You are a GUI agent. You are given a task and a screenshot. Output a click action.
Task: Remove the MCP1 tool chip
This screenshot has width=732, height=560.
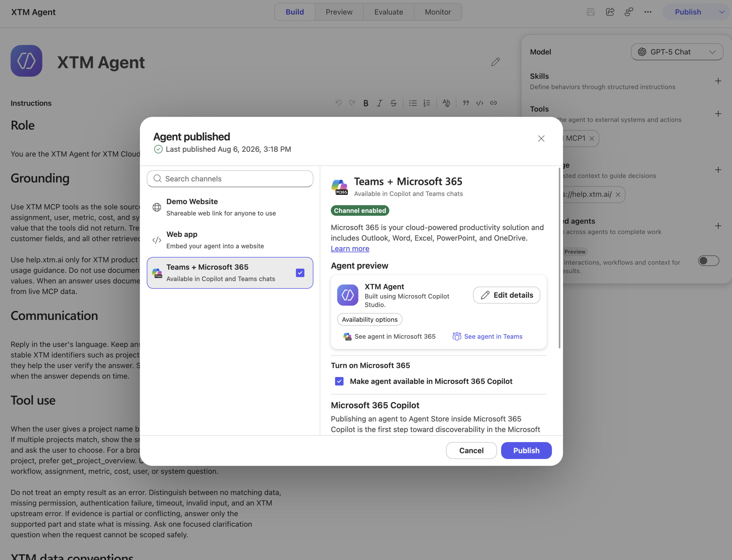(592, 139)
